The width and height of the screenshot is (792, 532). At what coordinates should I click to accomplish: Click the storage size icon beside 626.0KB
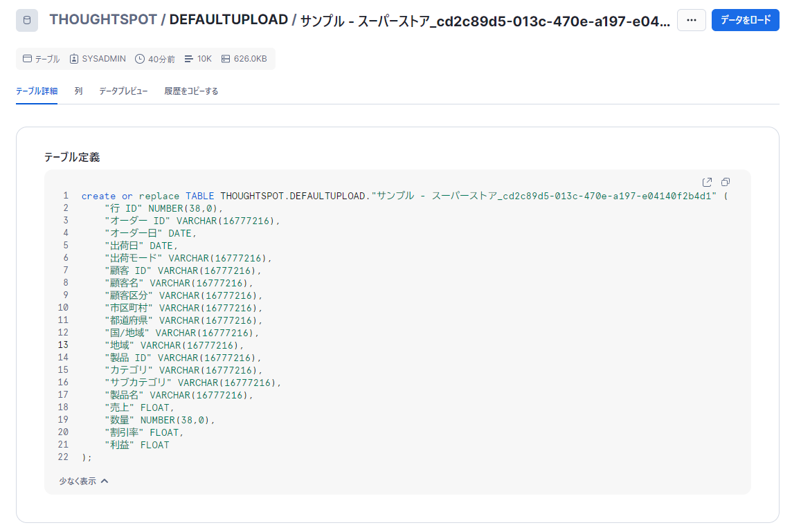pos(226,59)
